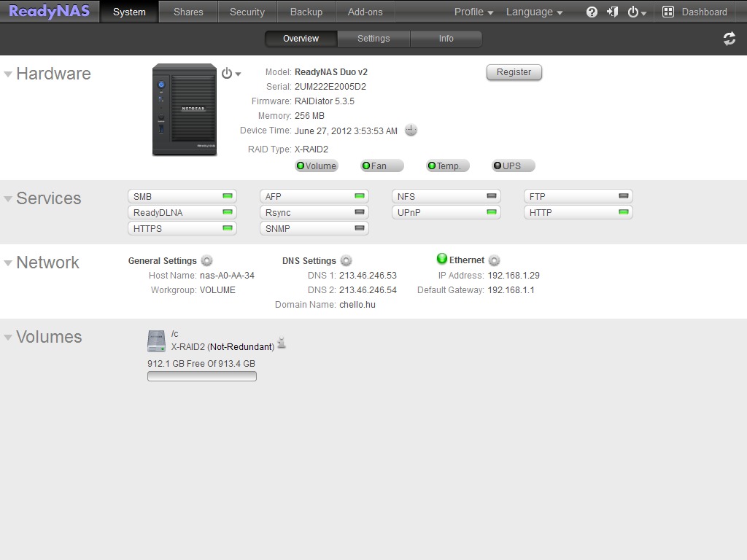Open the device power dropdown near NAS image

(x=231, y=74)
